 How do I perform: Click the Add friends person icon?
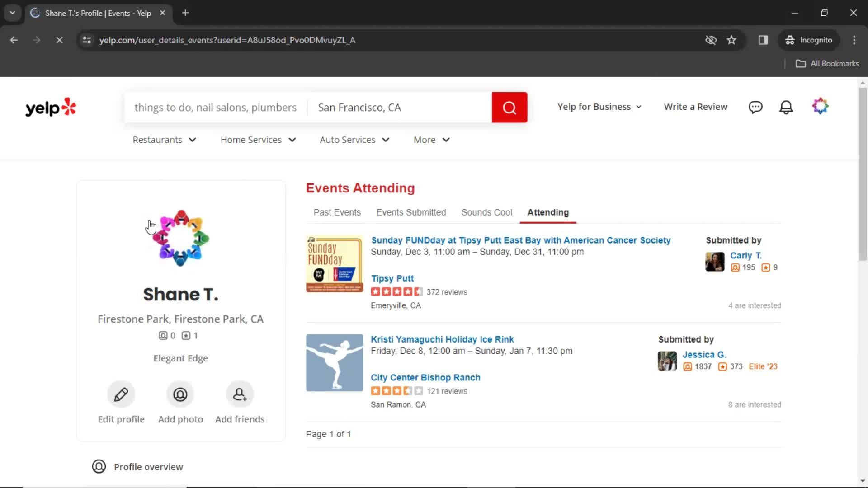coord(240,394)
